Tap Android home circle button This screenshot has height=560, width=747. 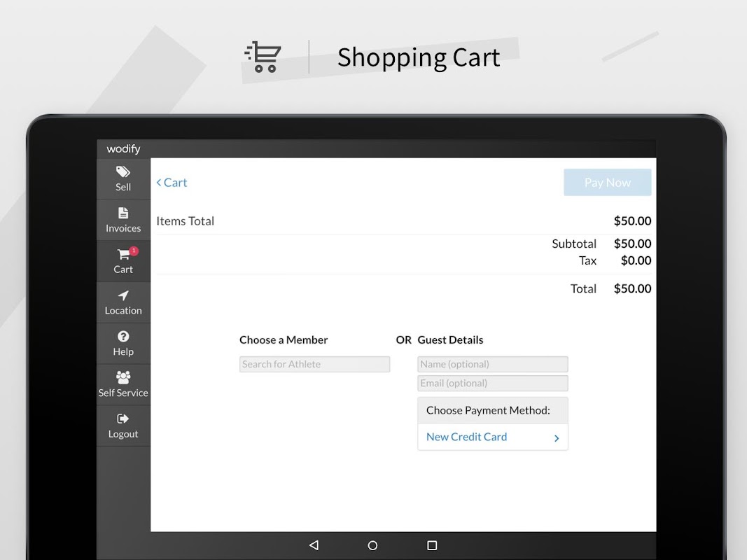coord(372,545)
